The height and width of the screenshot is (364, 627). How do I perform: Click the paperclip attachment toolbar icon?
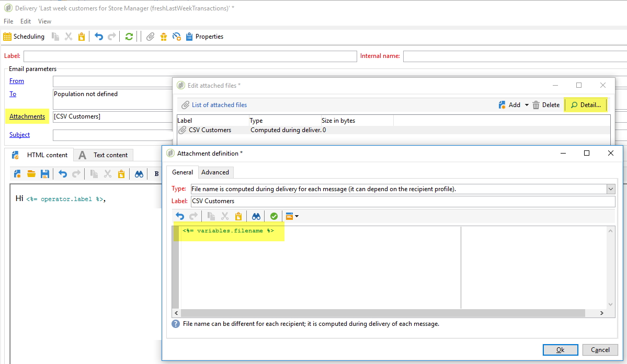click(x=150, y=37)
